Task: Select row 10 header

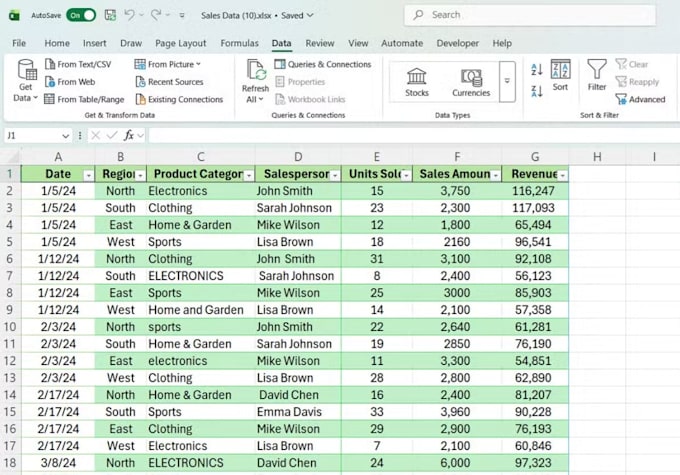Action: (x=10, y=327)
